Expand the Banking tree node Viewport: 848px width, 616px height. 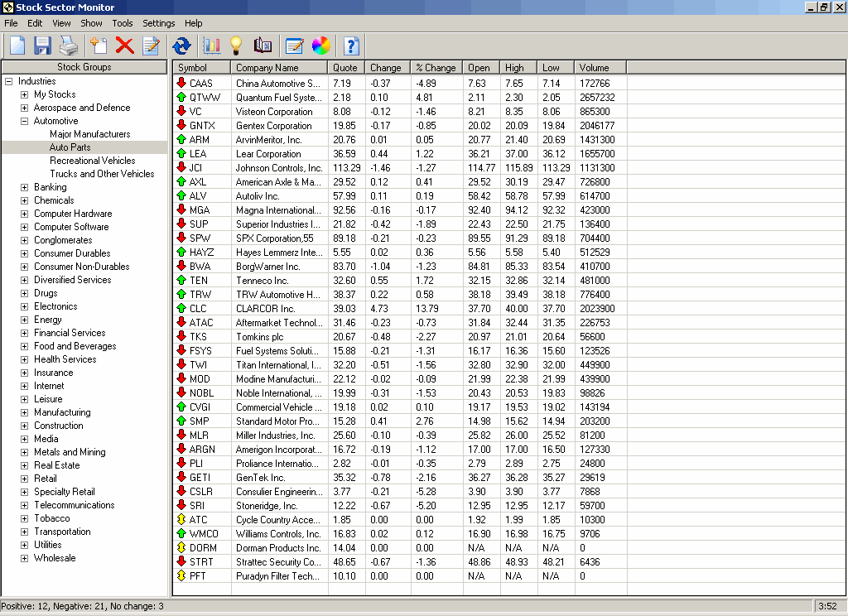coord(25,187)
